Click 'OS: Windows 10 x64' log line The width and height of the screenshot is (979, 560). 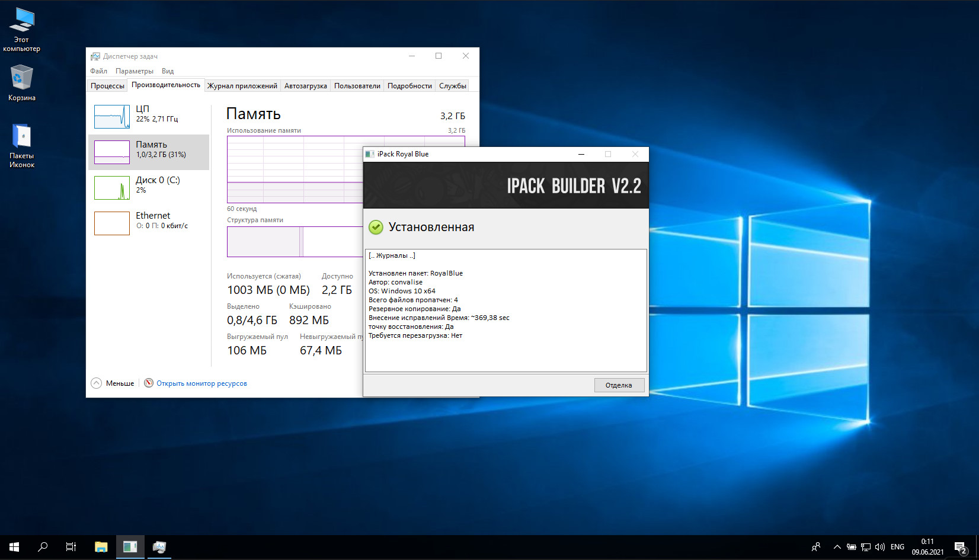click(402, 291)
